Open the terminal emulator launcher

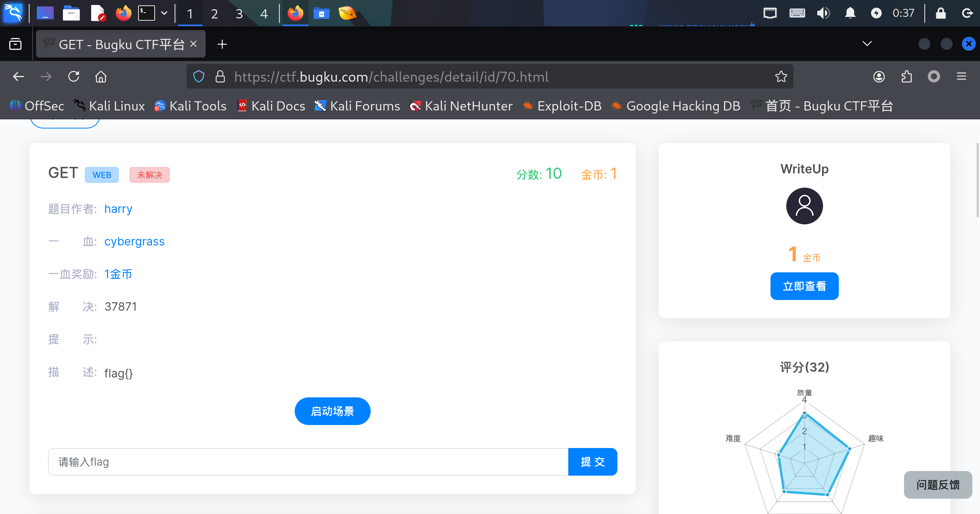[147, 13]
